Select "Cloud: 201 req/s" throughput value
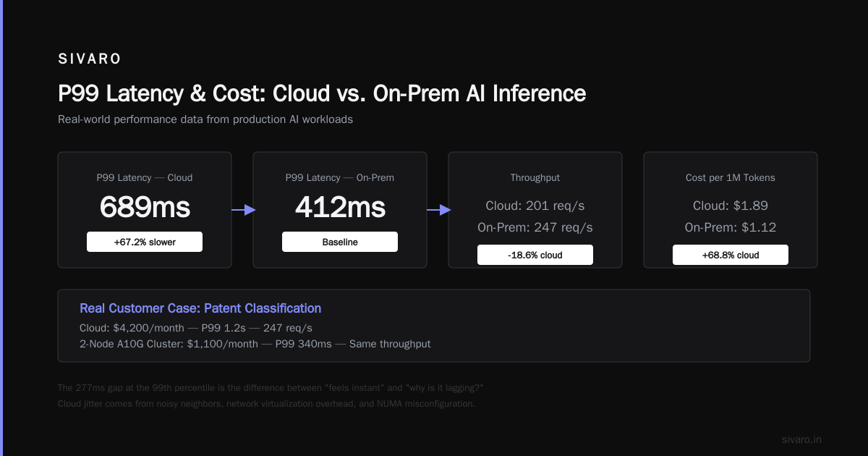Screen dimensions: 868x456 click(535, 206)
